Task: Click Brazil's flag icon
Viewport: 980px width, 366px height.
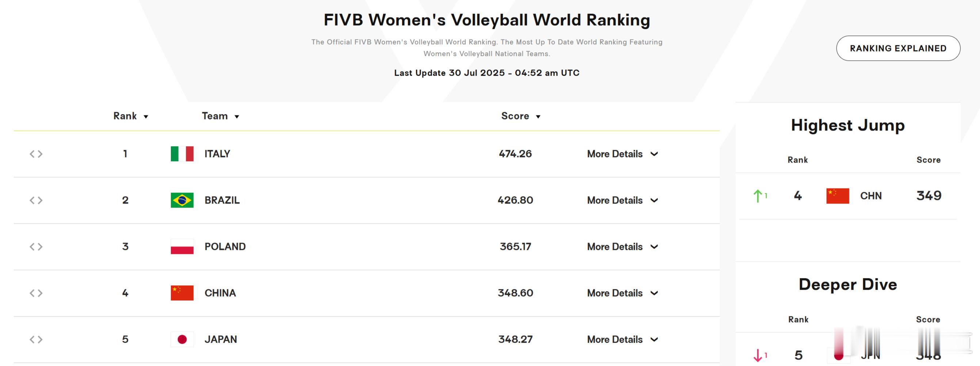Action: coord(182,200)
